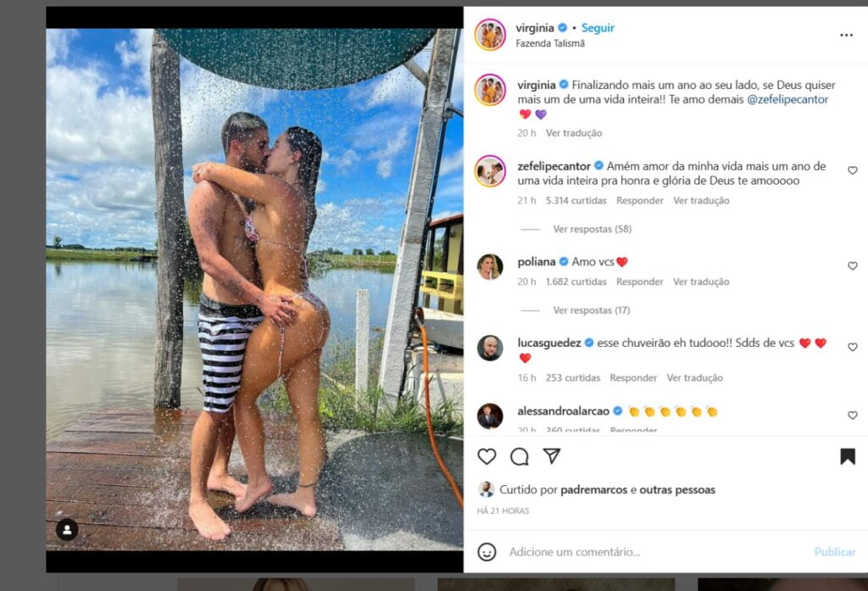Image resolution: width=868 pixels, height=591 pixels.
Task: Open the Fazenda Talismã location link
Action: [549, 43]
